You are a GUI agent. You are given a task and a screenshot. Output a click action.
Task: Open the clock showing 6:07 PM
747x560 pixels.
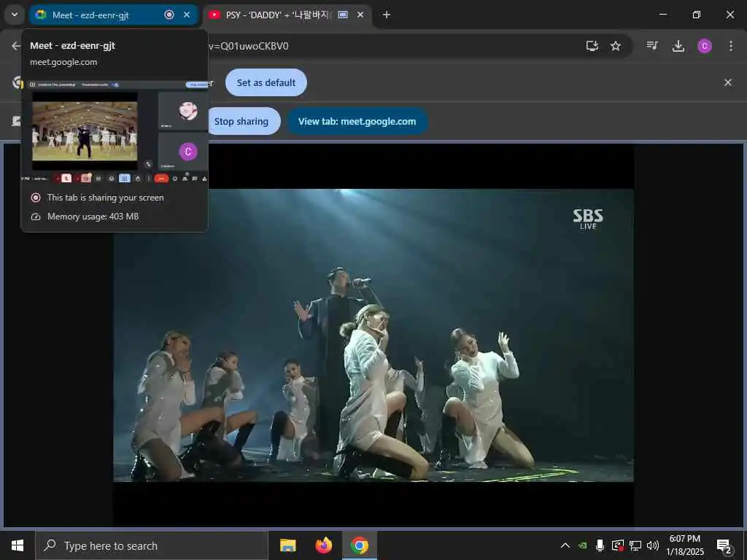[x=685, y=545]
